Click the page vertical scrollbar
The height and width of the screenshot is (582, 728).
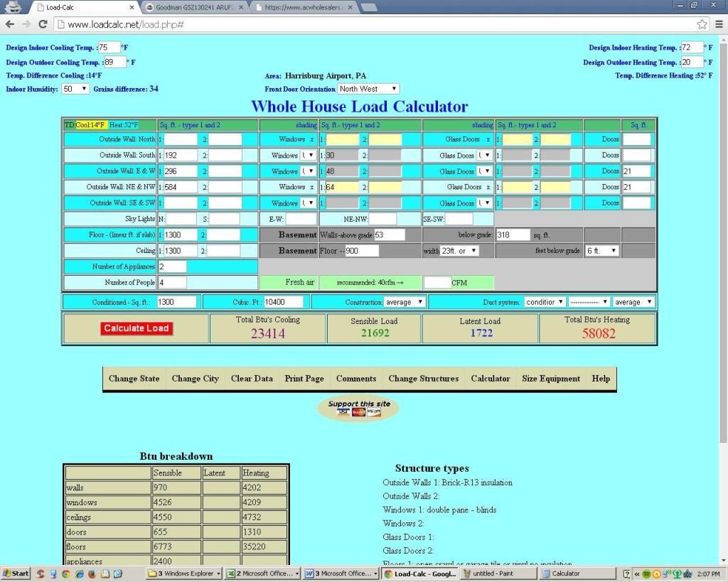coord(723,242)
